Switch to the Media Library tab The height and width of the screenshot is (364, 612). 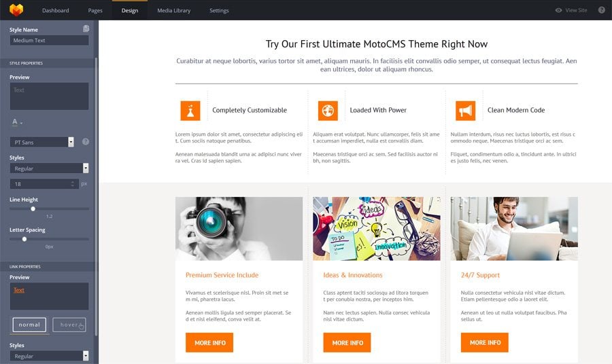click(x=173, y=10)
